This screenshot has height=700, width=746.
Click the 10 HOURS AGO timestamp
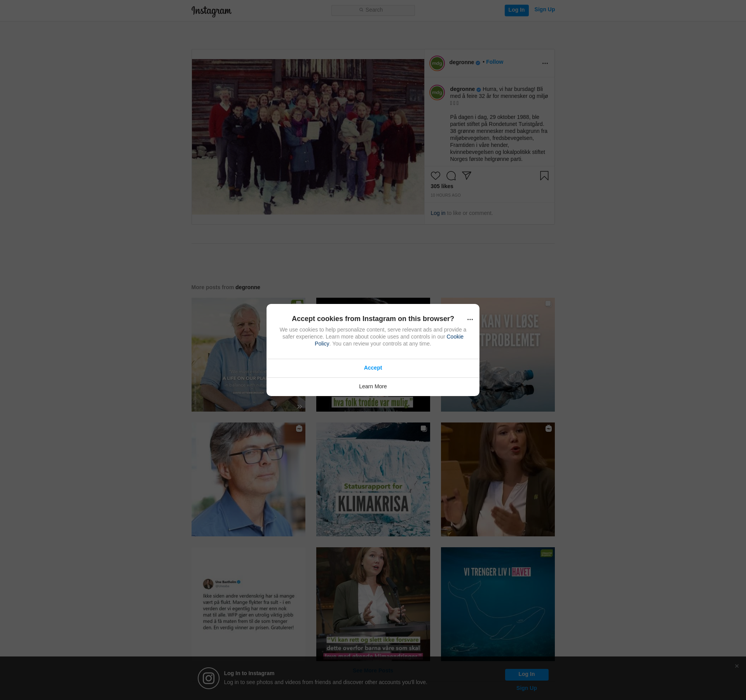446,196
